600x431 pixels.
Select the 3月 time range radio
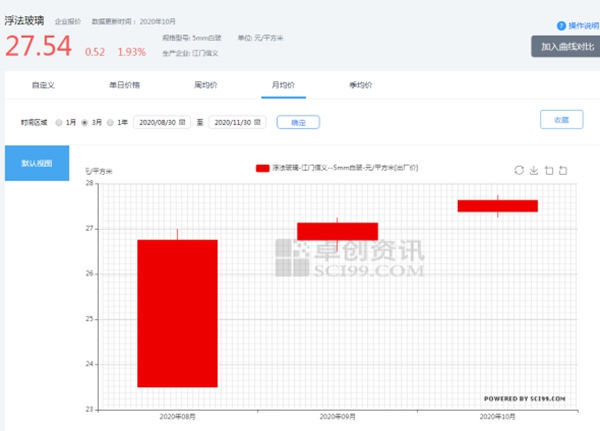(85, 122)
